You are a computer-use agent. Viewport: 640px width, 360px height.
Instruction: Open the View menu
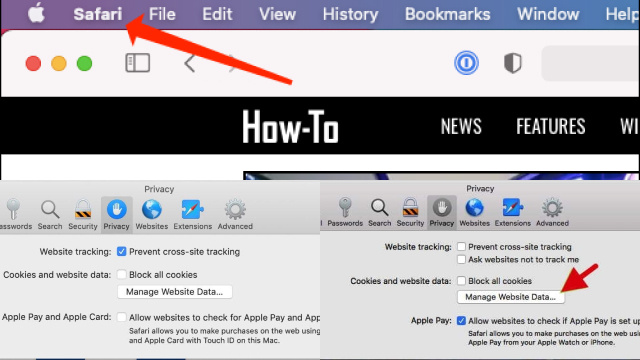coord(277,14)
